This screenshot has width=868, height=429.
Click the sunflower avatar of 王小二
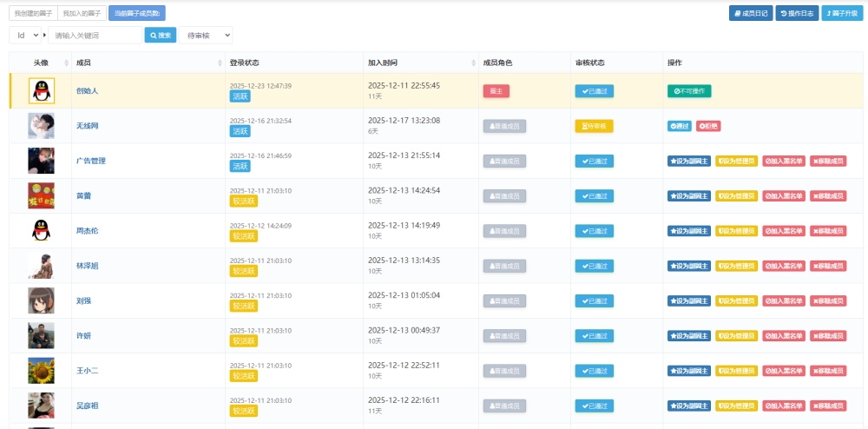[41, 370]
